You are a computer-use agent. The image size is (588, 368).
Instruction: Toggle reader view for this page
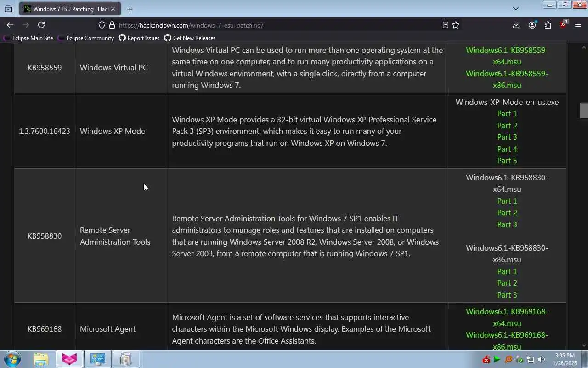point(445,25)
